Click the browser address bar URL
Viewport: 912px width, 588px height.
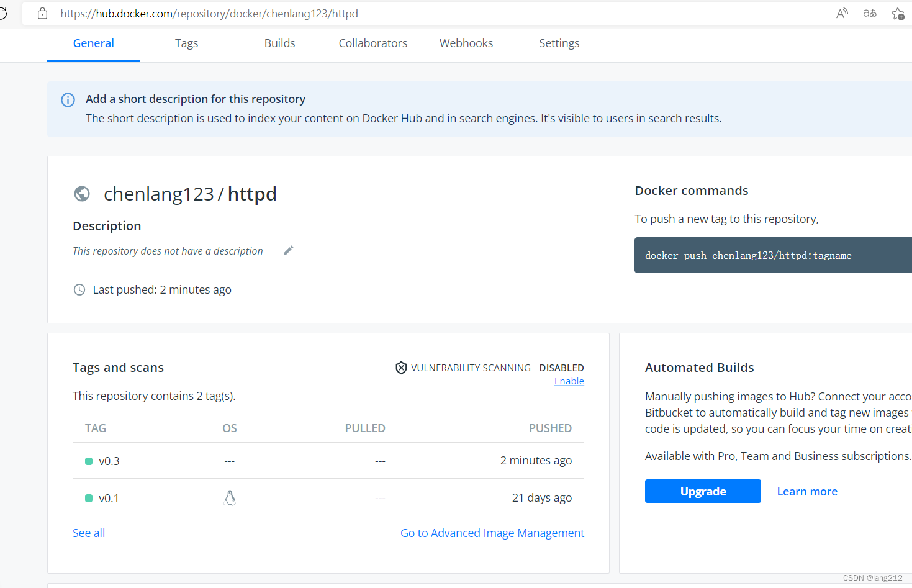(209, 13)
